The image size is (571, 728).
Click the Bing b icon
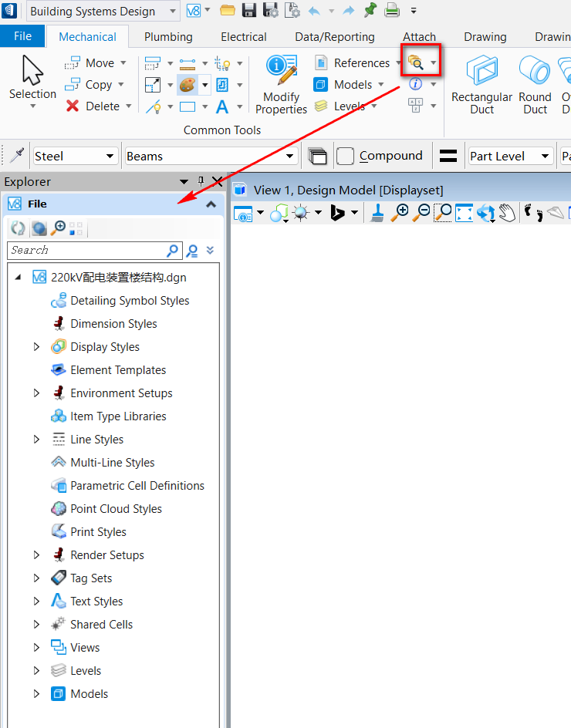click(x=338, y=213)
